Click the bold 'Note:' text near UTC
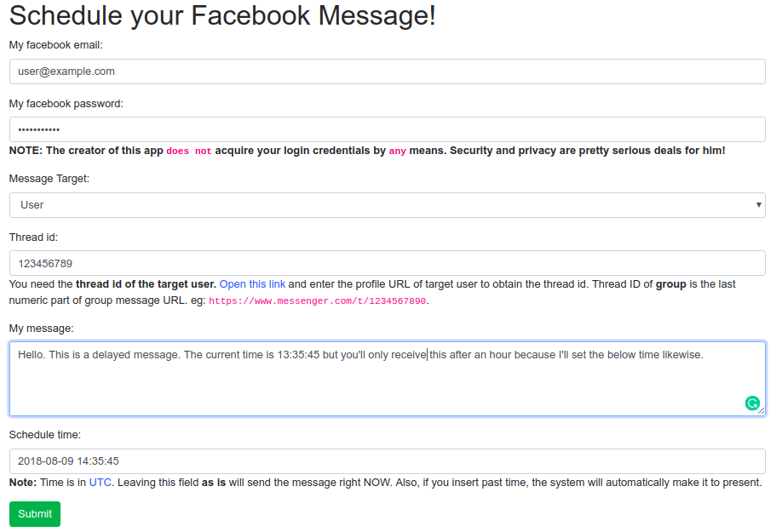The height and width of the screenshot is (532, 776). pyautogui.click(x=23, y=483)
